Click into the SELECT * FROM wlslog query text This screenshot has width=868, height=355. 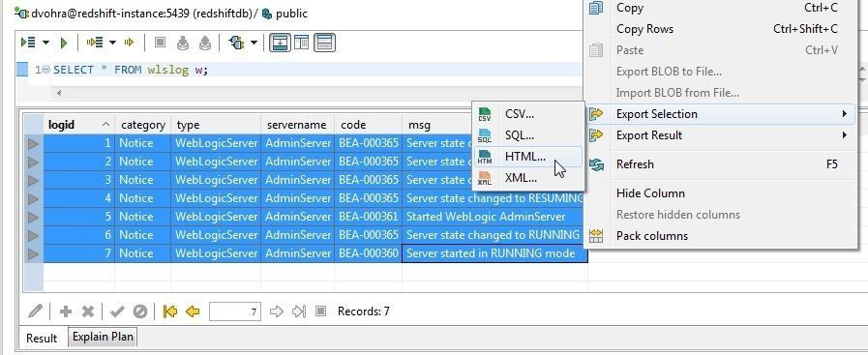point(131,70)
